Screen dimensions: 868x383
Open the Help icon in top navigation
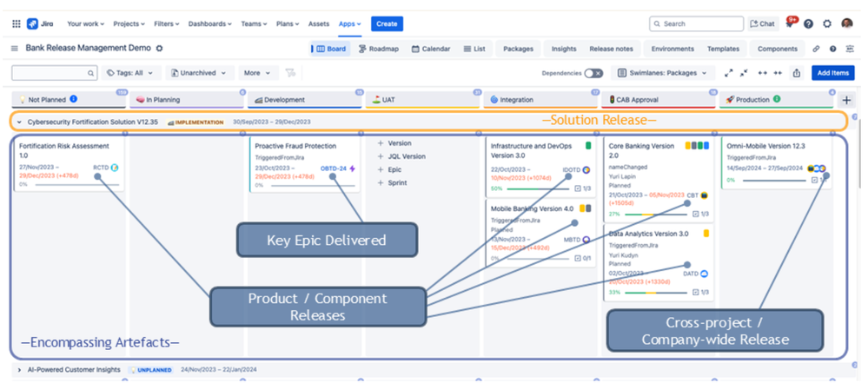click(808, 23)
